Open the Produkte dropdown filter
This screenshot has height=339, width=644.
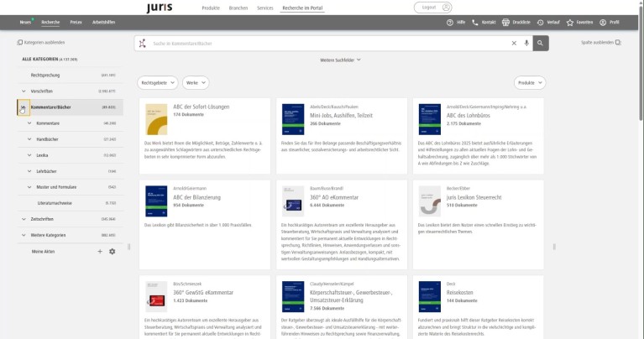pos(529,83)
